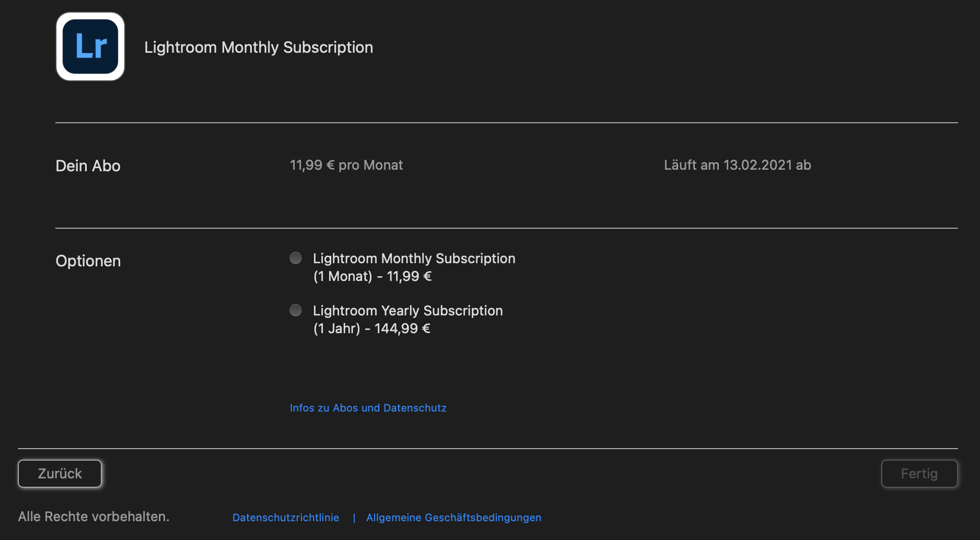Click the Zurück button

coord(60,474)
